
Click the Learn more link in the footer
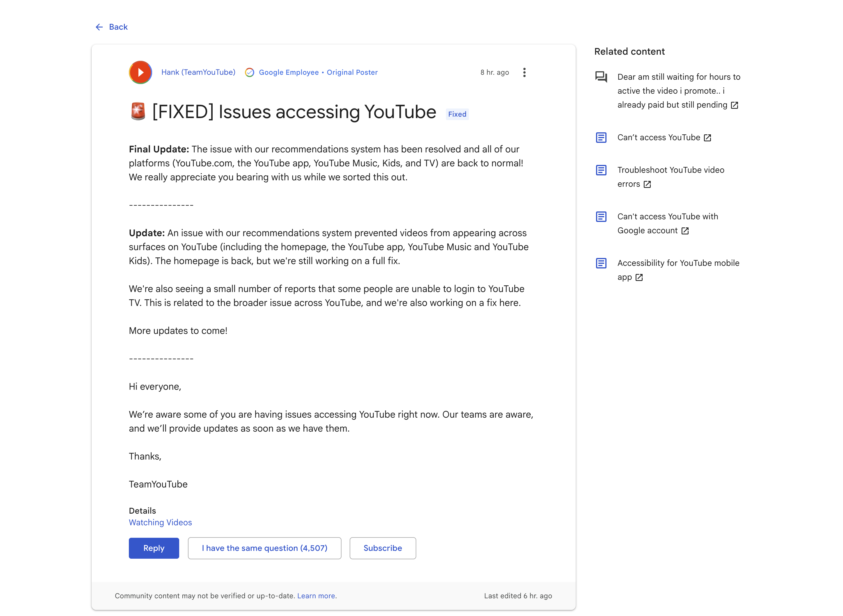point(316,595)
